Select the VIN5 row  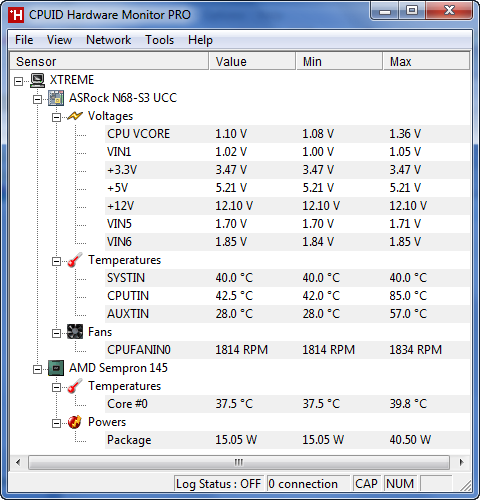(x=287, y=224)
